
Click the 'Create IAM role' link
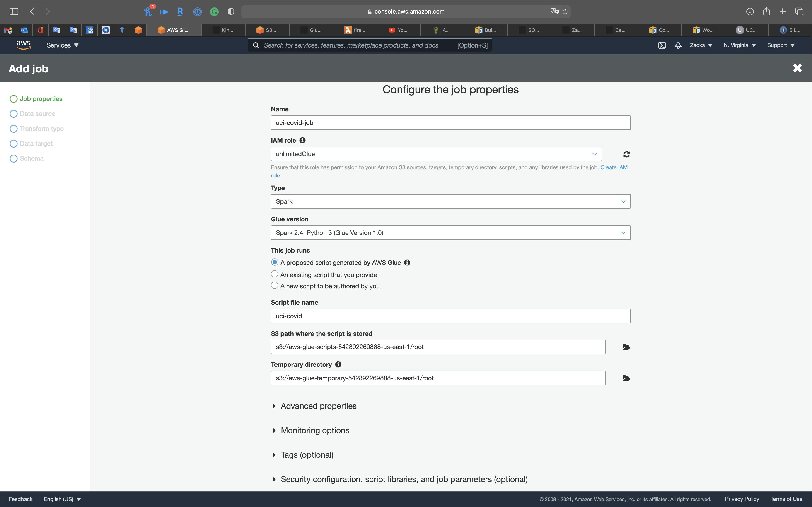pos(613,167)
